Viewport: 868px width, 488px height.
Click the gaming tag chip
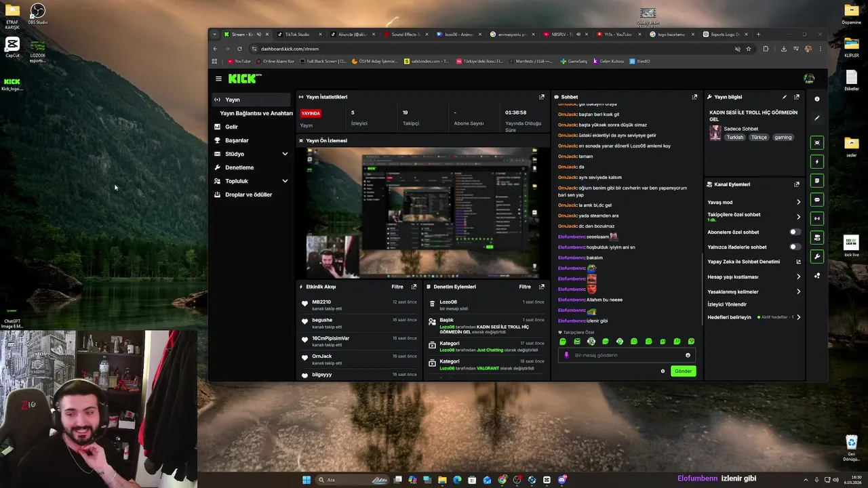[x=783, y=138]
